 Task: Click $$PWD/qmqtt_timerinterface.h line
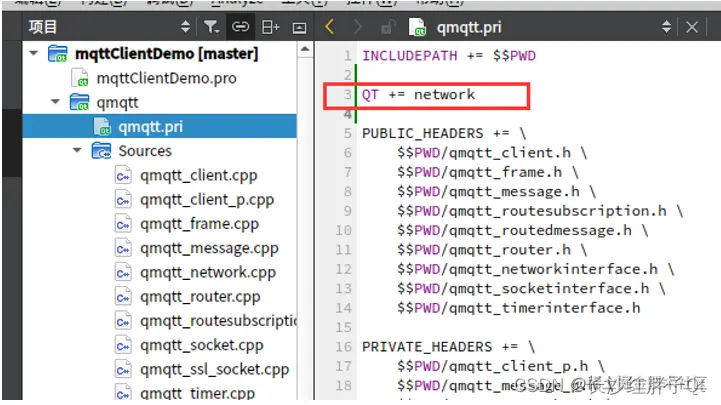519,308
